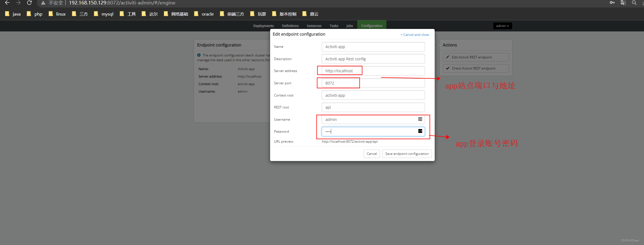Click the translate page icon

tap(623, 3)
